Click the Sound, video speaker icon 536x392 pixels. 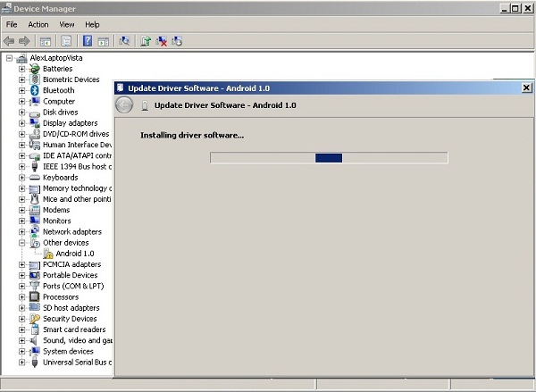pos(34,340)
